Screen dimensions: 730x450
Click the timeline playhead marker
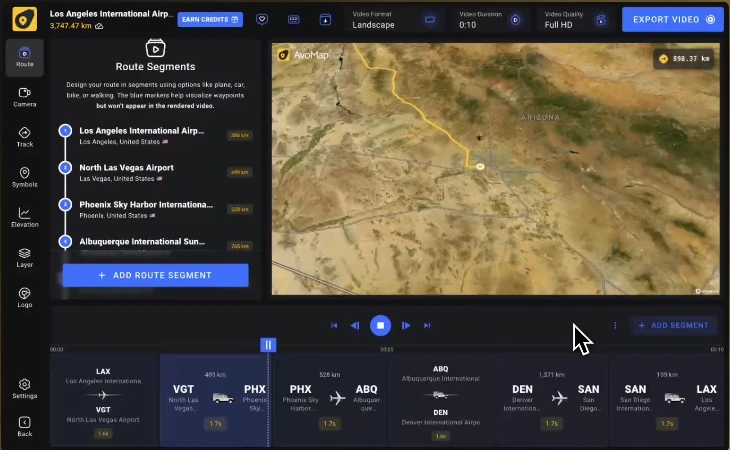[x=267, y=345]
